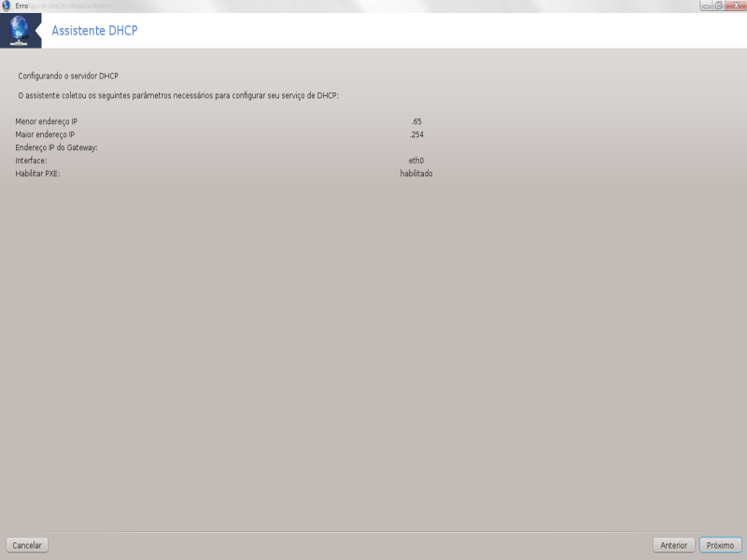Click the eth0 interface value
Viewport: 747px width, 560px height.
click(x=416, y=161)
